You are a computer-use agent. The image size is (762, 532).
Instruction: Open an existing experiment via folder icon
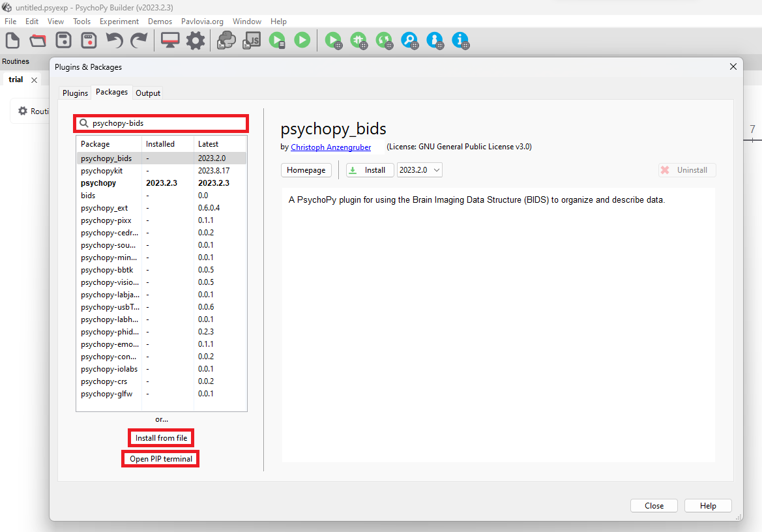point(38,40)
